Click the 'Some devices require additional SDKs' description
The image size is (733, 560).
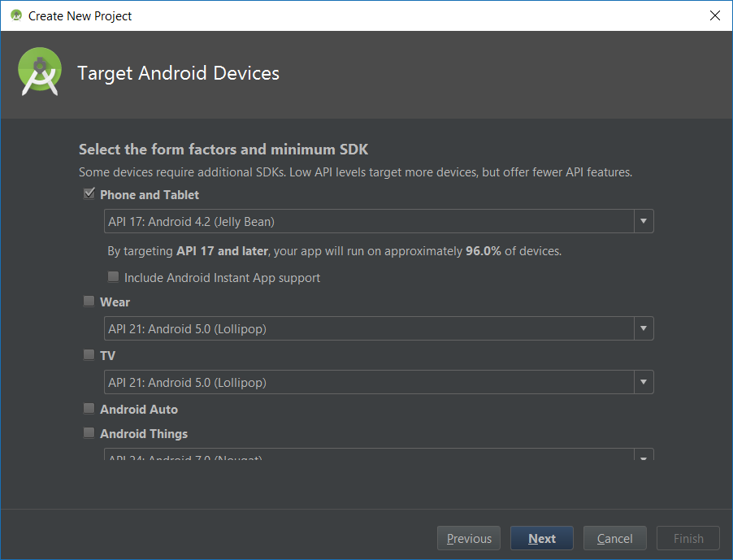click(x=355, y=172)
